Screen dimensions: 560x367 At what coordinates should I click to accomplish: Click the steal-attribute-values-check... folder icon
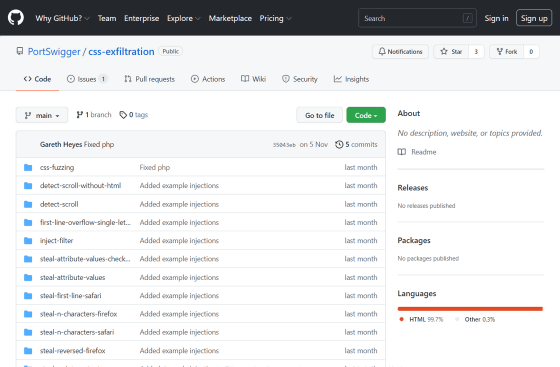(28, 259)
